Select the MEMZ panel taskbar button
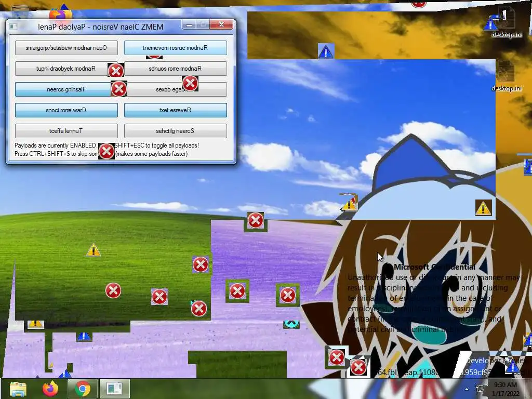 point(114,389)
